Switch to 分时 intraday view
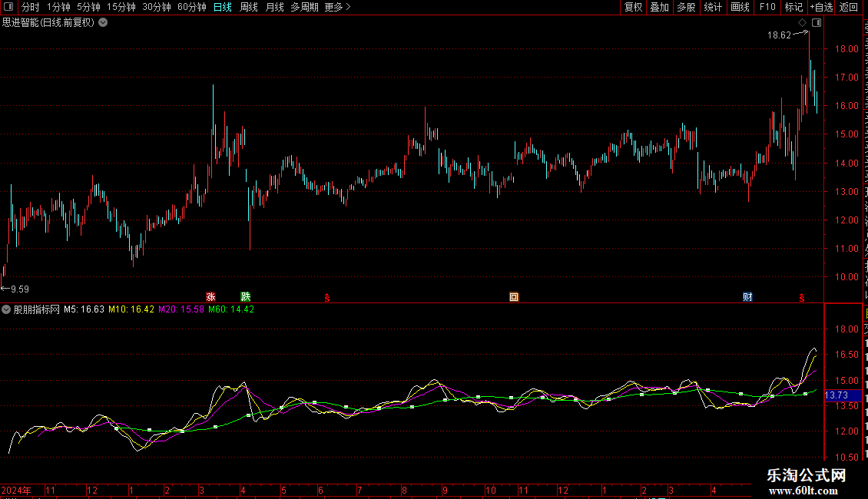Image resolution: width=868 pixels, height=499 pixels. tap(31, 7)
